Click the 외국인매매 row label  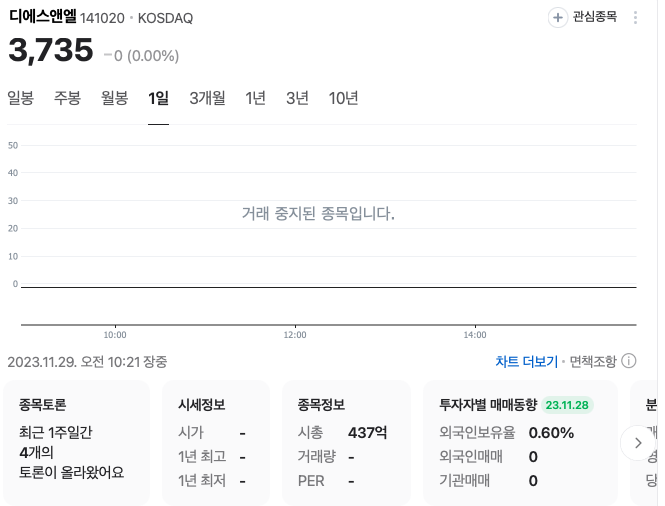471,457
